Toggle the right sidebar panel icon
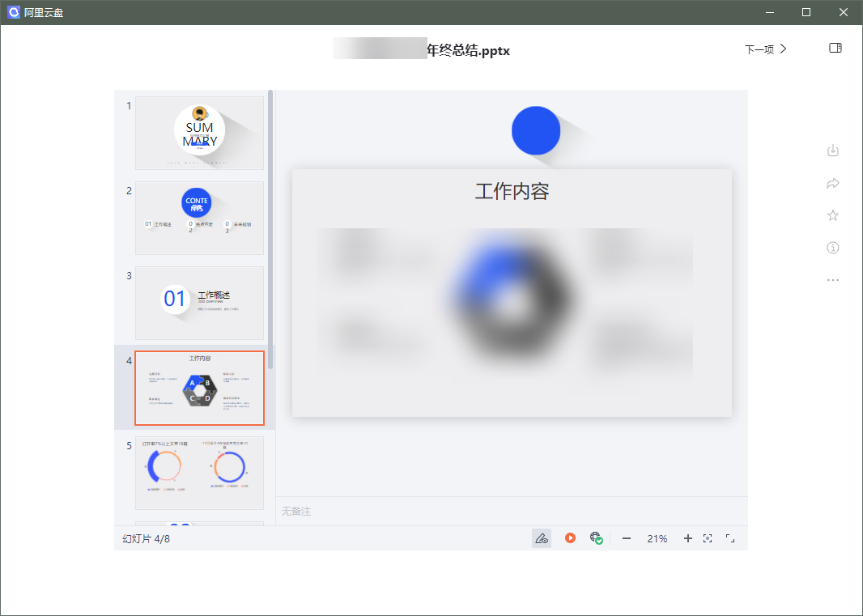The width and height of the screenshot is (863, 616). pyautogui.click(x=835, y=48)
